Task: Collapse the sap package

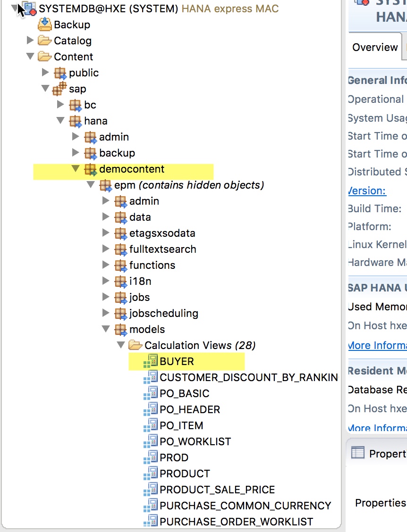Action: click(x=45, y=88)
